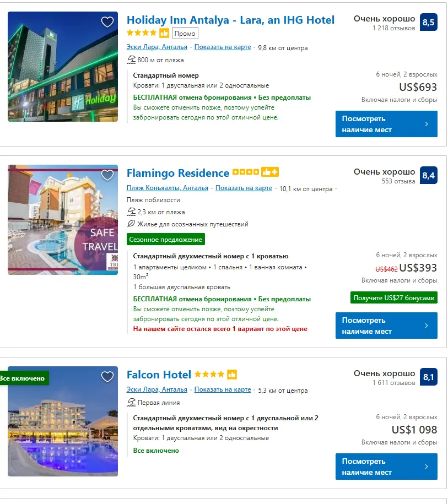Screen dimensions: 448x504
Task: Check availability for Holiday Inn Antalya
Action: [x=386, y=124]
